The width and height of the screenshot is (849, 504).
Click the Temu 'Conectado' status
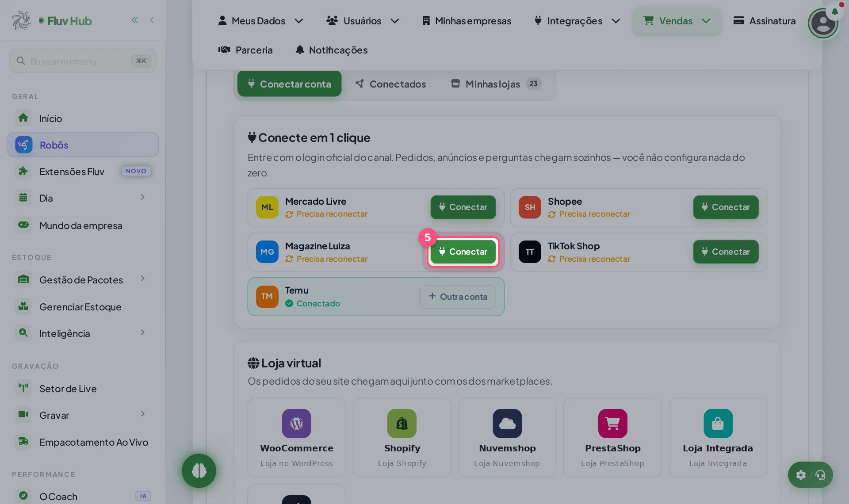313,303
